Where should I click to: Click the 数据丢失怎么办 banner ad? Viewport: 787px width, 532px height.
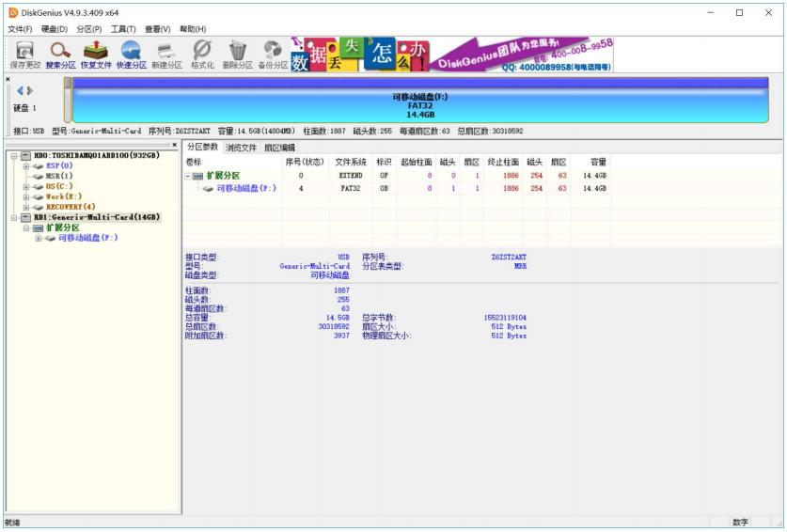[359, 55]
